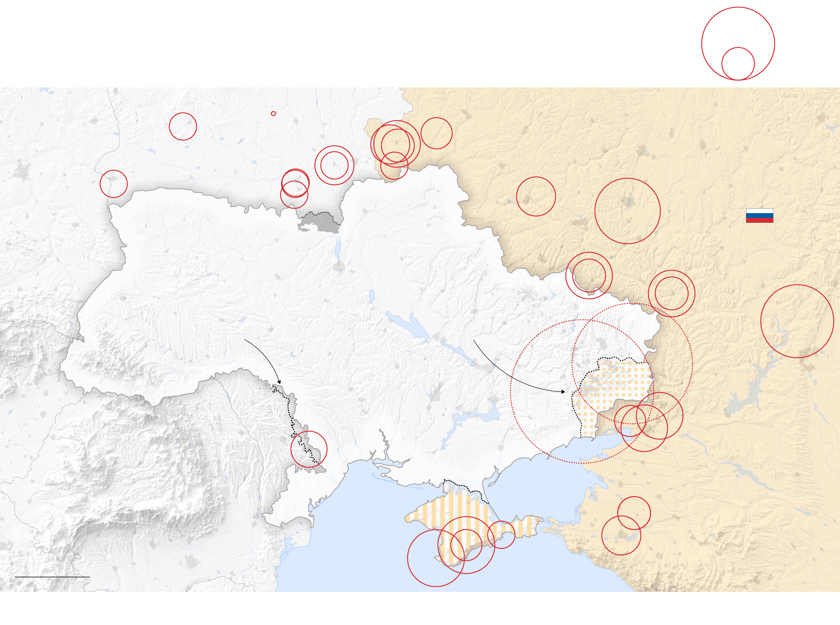Select the small inner legend circle
Screen dimensions: 840x625
tap(738, 64)
